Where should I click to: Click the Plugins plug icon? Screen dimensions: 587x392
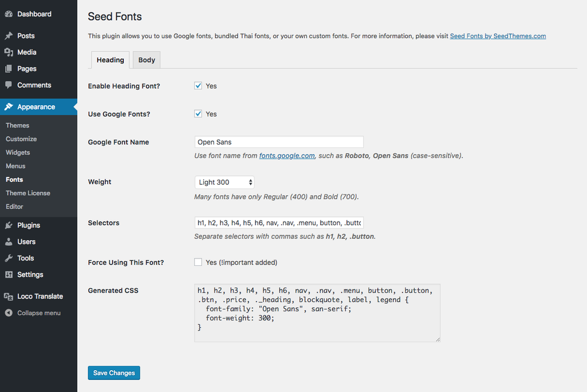(x=8, y=224)
